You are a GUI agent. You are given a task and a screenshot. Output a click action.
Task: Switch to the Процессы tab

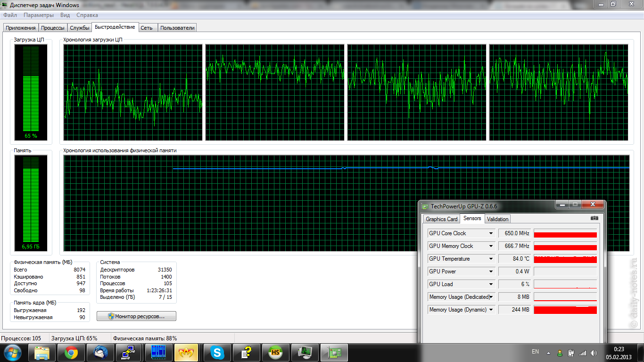pos(52,28)
